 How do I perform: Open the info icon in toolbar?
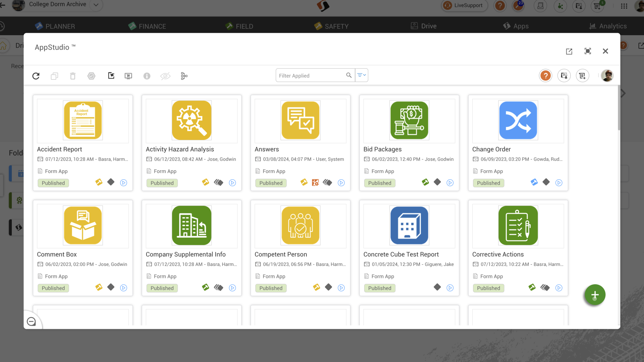pos(147,76)
